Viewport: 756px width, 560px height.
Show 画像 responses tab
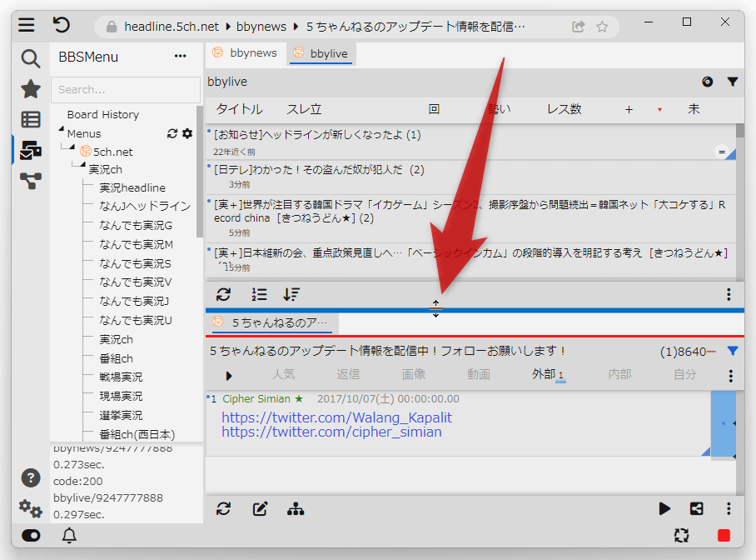(x=413, y=374)
